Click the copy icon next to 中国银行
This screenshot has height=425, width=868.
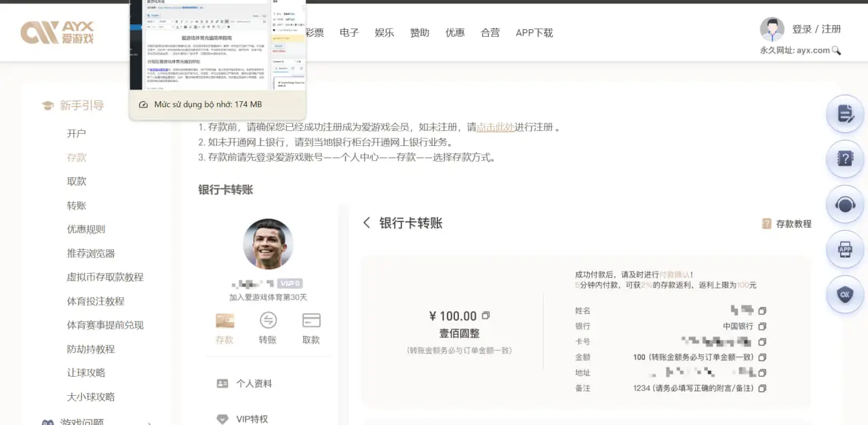[x=762, y=327]
